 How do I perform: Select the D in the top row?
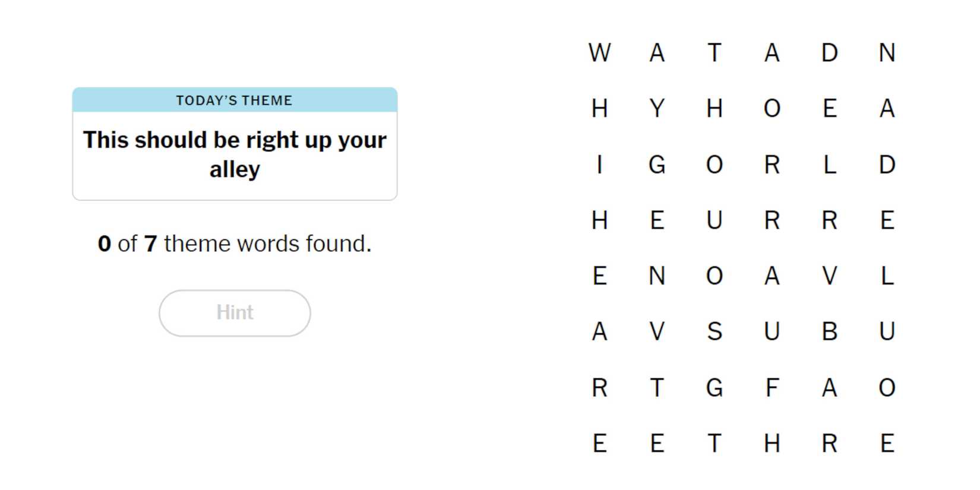tap(829, 53)
